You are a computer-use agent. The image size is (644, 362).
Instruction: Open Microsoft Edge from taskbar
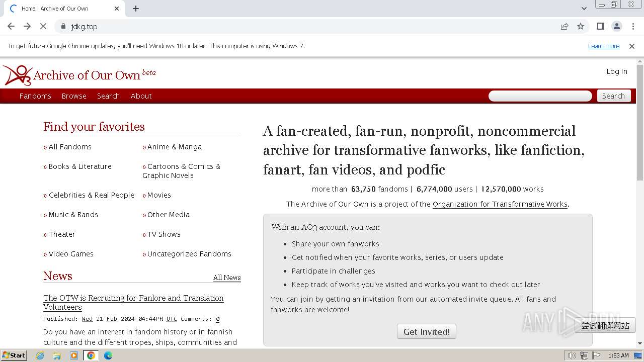pyautogui.click(x=108, y=355)
